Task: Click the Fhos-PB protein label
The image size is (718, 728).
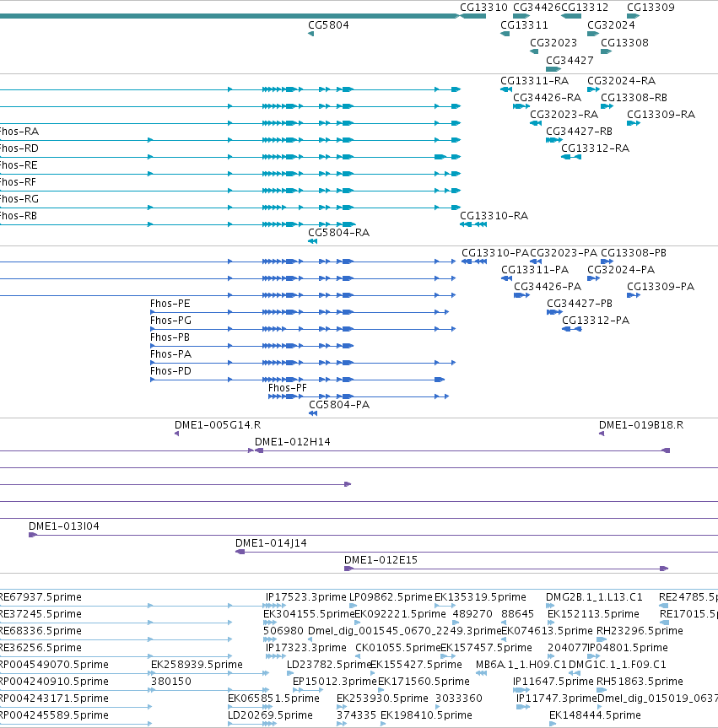Action: [x=170, y=337]
